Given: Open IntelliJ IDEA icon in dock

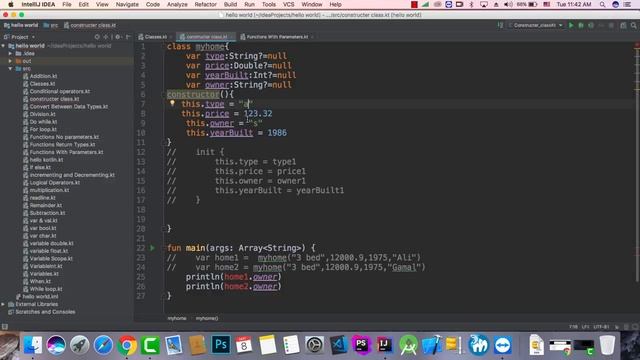Looking at the screenshot, I should tap(384, 345).
